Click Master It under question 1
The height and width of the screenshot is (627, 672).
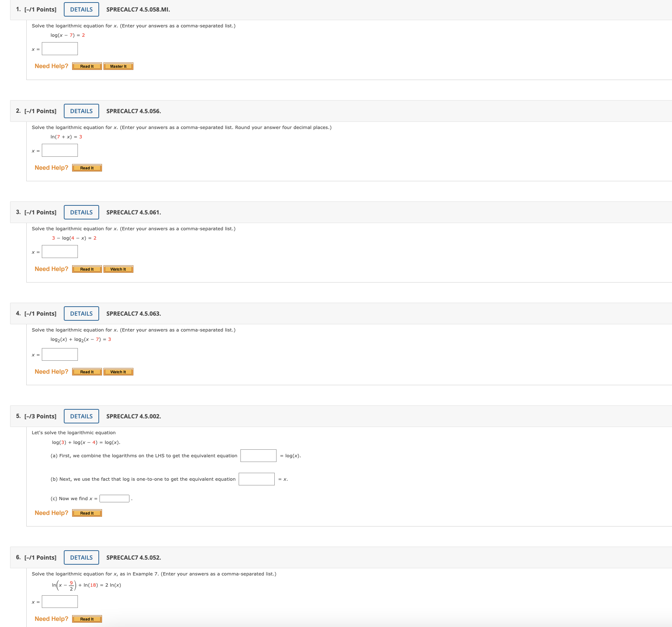(x=118, y=66)
